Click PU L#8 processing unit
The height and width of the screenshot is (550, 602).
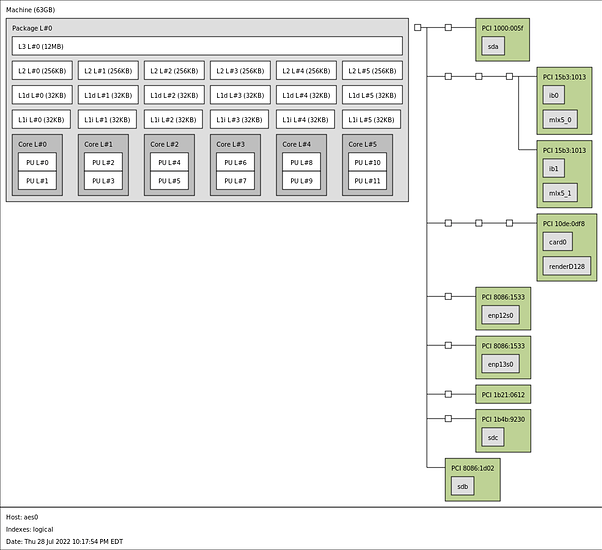tap(301, 162)
